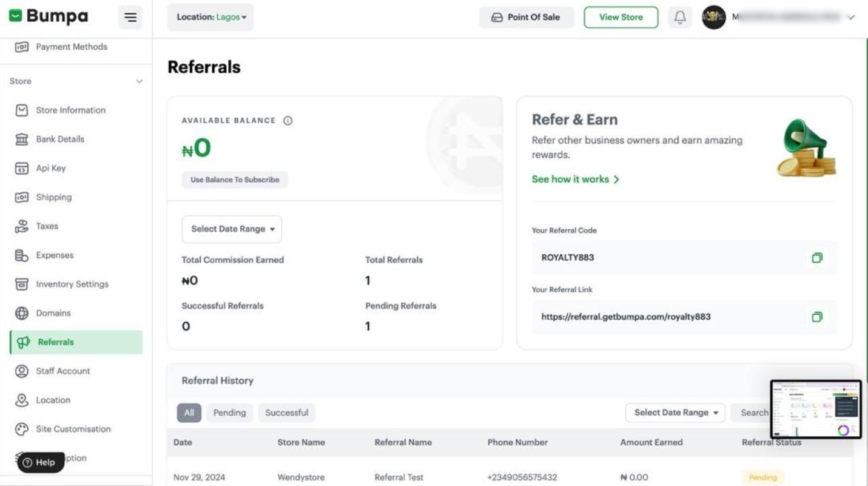Click the Location pin icon
This screenshot has height=486, width=868.
[x=22, y=400]
